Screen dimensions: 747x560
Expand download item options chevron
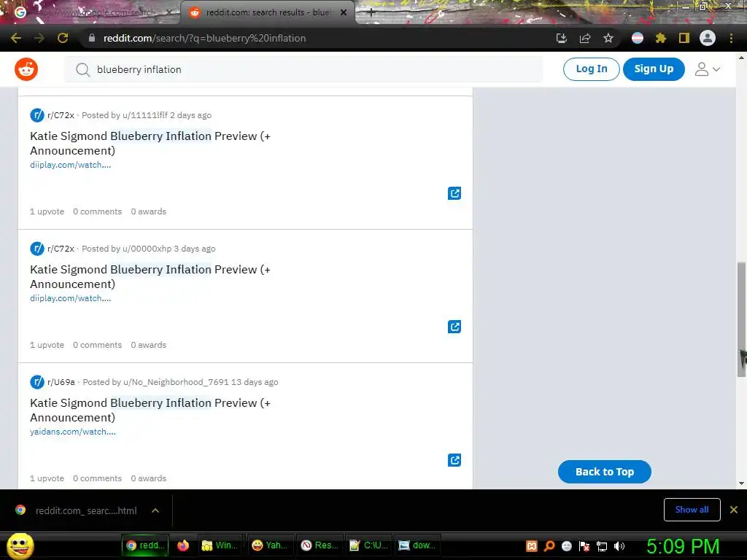point(155,510)
